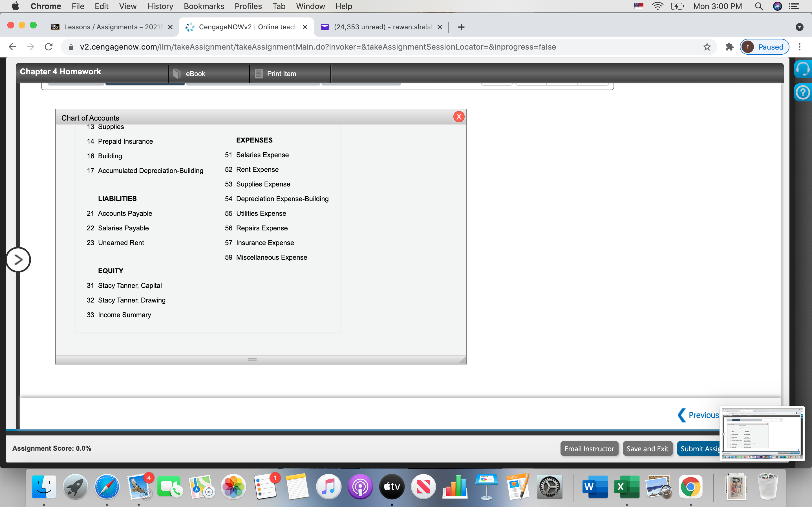
Task: Click the Print Item icon
Action: 258,74
